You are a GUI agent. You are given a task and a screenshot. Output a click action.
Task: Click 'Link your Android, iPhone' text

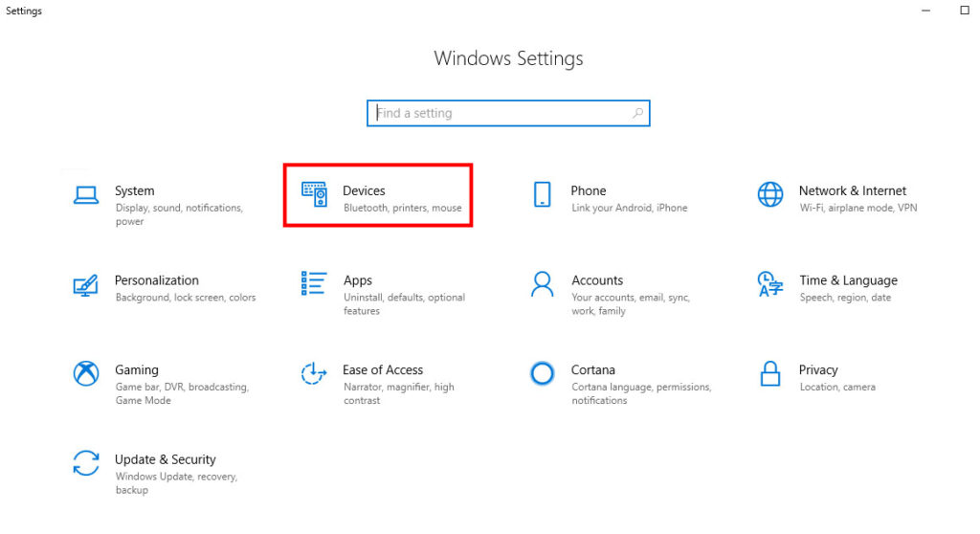(x=630, y=208)
